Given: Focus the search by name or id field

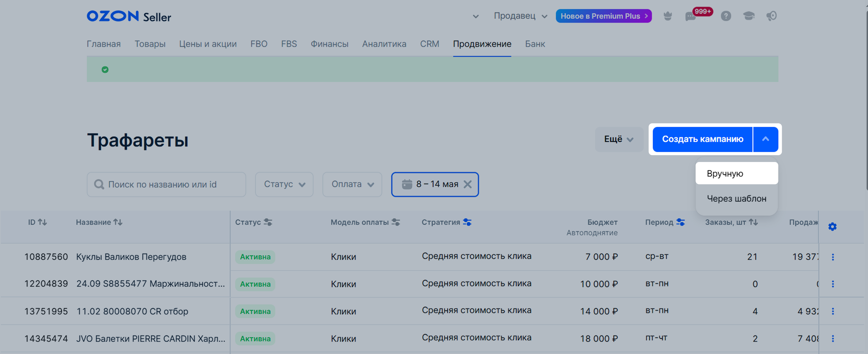Looking at the screenshot, I should (166, 185).
